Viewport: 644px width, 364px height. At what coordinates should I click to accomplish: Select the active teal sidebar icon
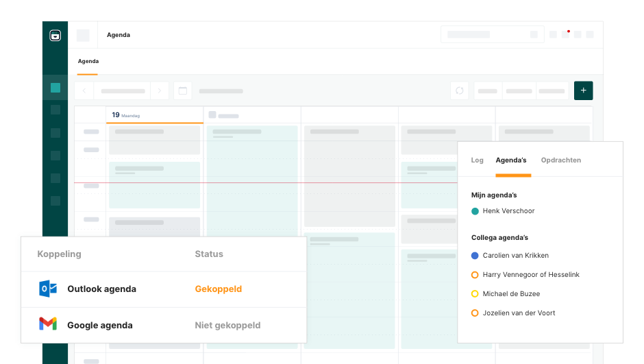coord(55,88)
